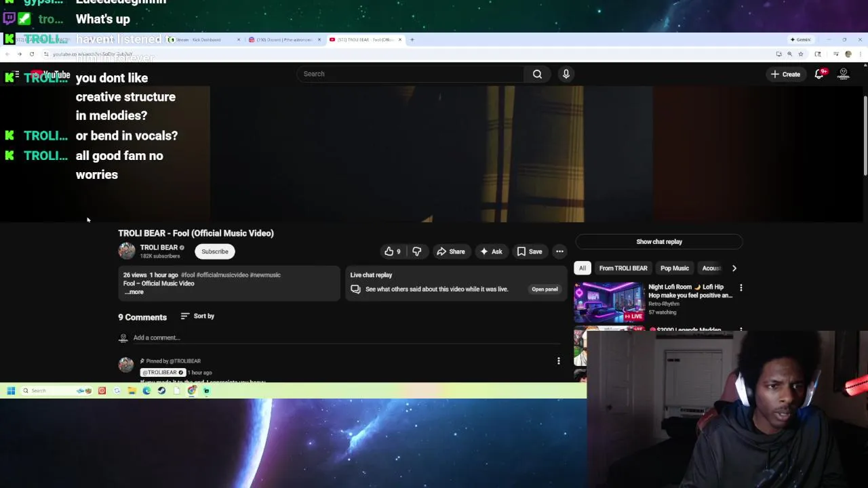Click Show chat replay button

click(x=659, y=242)
